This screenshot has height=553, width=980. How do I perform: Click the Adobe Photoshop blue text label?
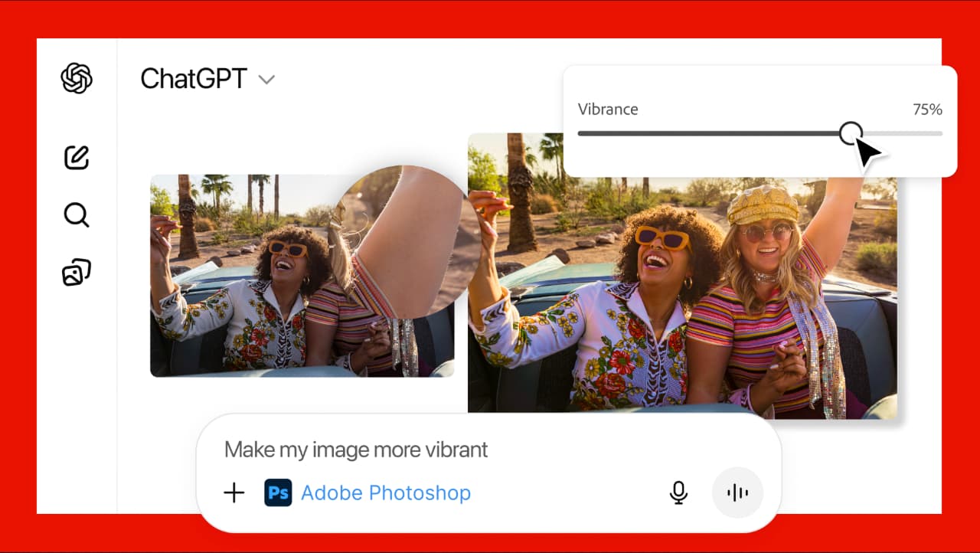point(386,492)
